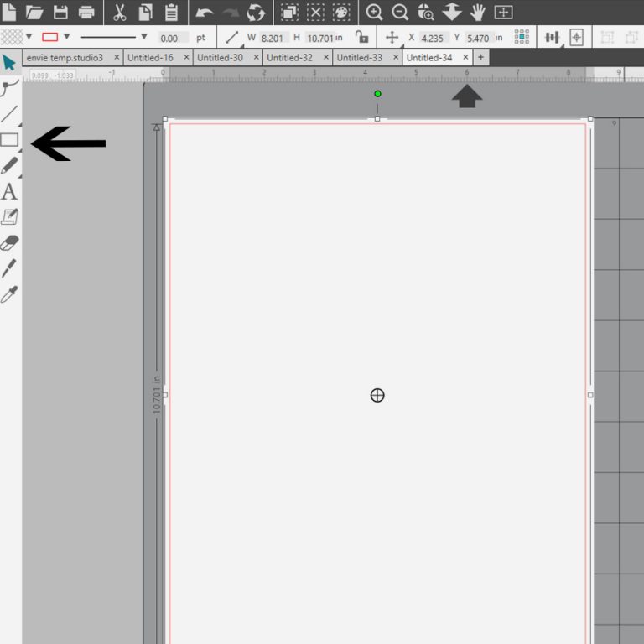Click the Zoom In magnifier icon

[x=374, y=13]
